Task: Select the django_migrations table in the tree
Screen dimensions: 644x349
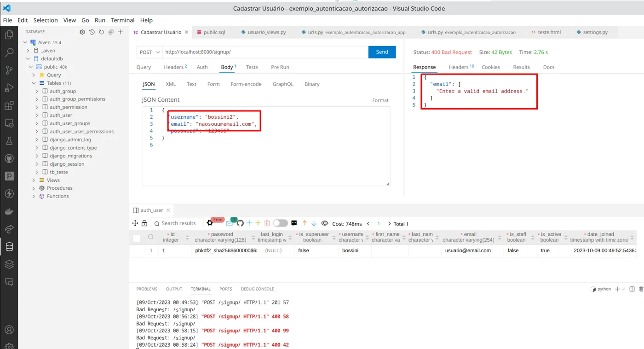Action: pos(71,156)
